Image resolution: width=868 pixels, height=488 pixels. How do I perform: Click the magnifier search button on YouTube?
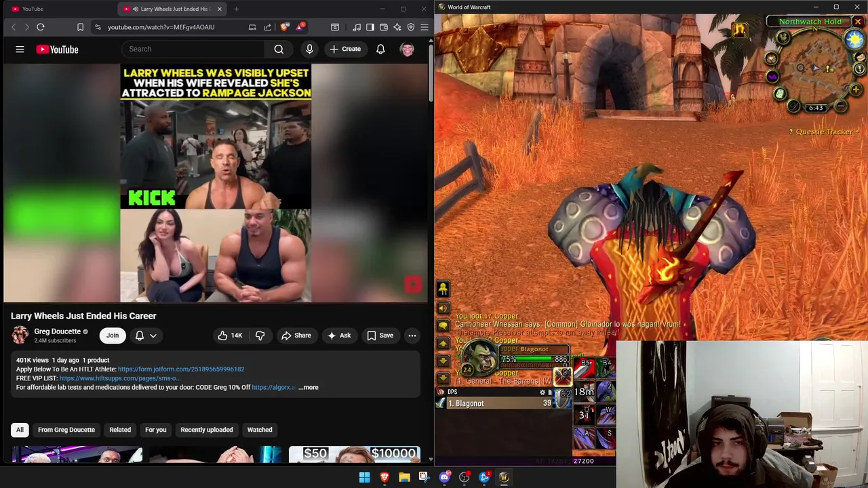(x=279, y=49)
